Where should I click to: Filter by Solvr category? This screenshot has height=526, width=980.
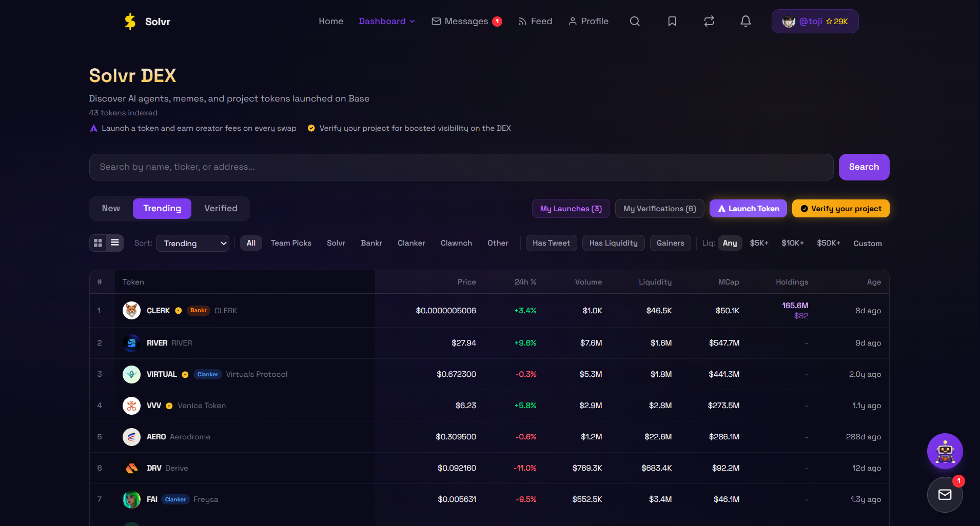336,243
